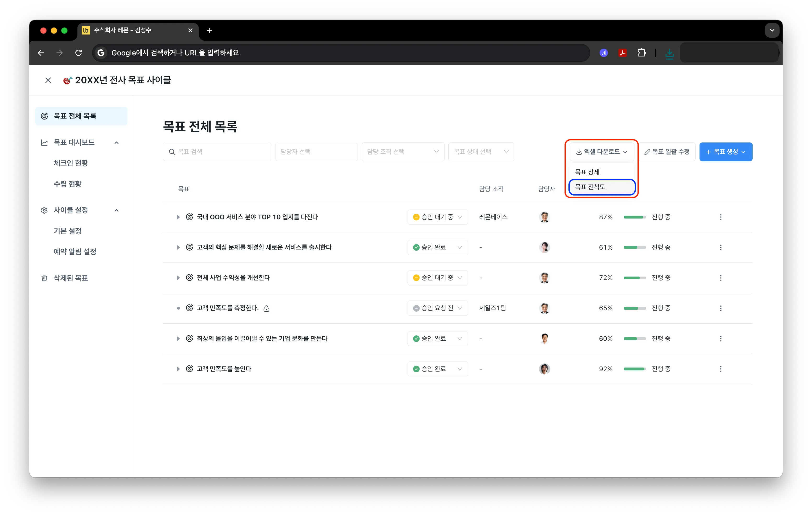Image resolution: width=812 pixels, height=516 pixels.
Task: Click the target icon of 최상의 몰입을 goal
Action: (189, 339)
